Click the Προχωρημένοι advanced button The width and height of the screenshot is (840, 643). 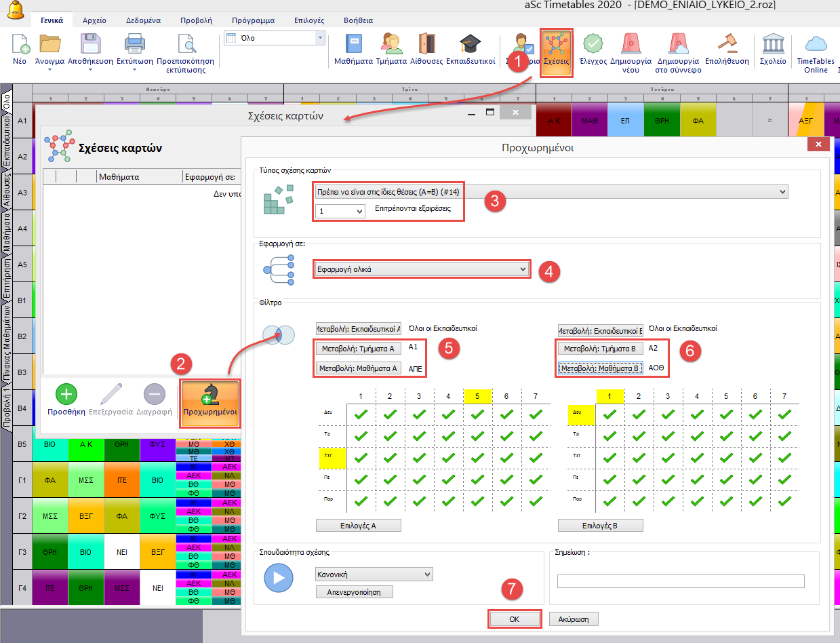click(209, 403)
